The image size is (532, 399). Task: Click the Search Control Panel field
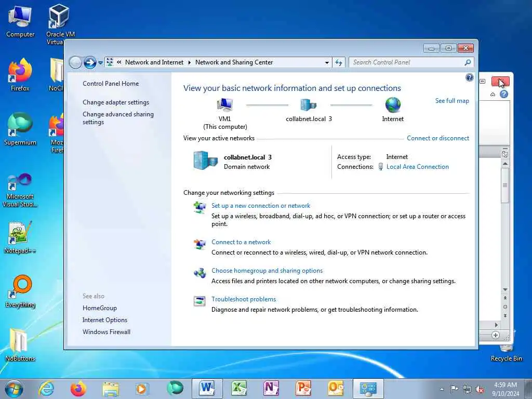[x=411, y=62]
